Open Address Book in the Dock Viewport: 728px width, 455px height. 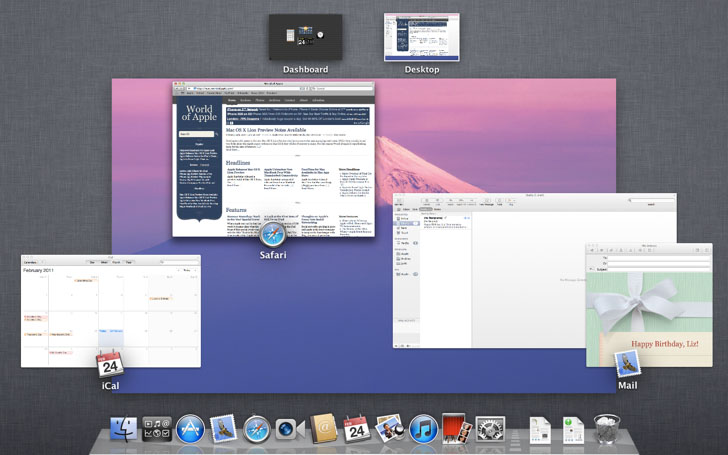coord(323,428)
